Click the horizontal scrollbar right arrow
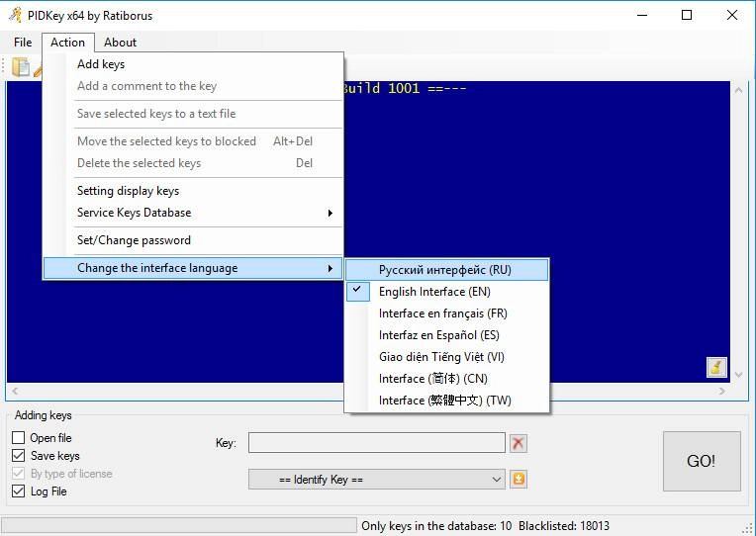 click(721, 391)
